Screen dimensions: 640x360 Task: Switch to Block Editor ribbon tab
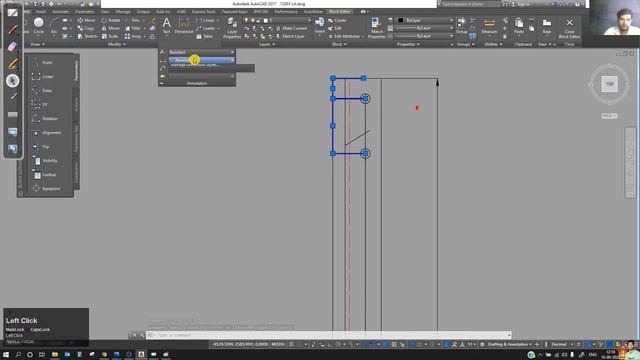point(340,11)
